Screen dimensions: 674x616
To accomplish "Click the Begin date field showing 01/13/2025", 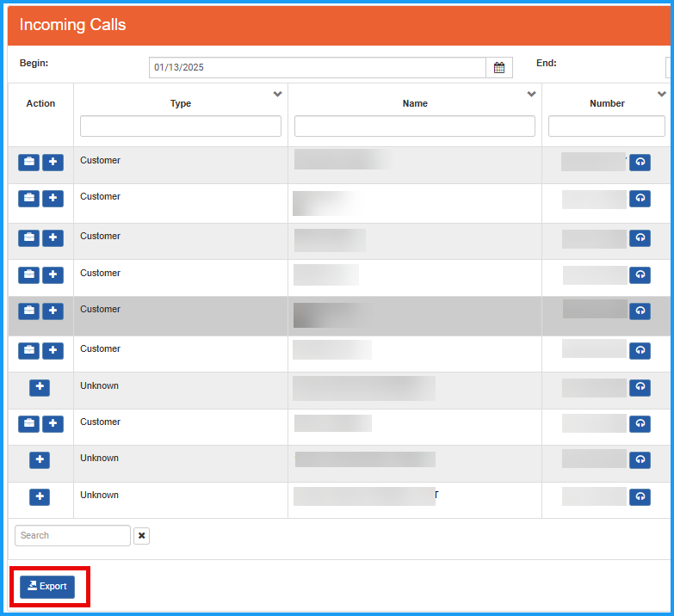I will coord(317,68).
